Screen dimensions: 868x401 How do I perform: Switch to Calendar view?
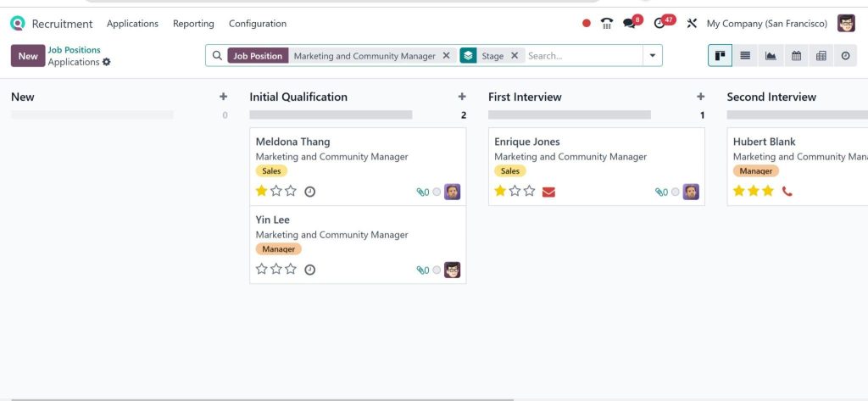[796, 55]
